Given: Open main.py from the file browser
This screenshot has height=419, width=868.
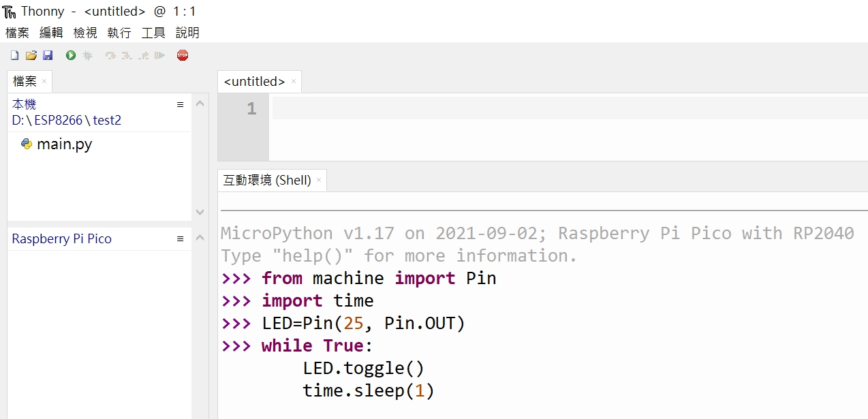Looking at the screenshot, I should 65,144.
